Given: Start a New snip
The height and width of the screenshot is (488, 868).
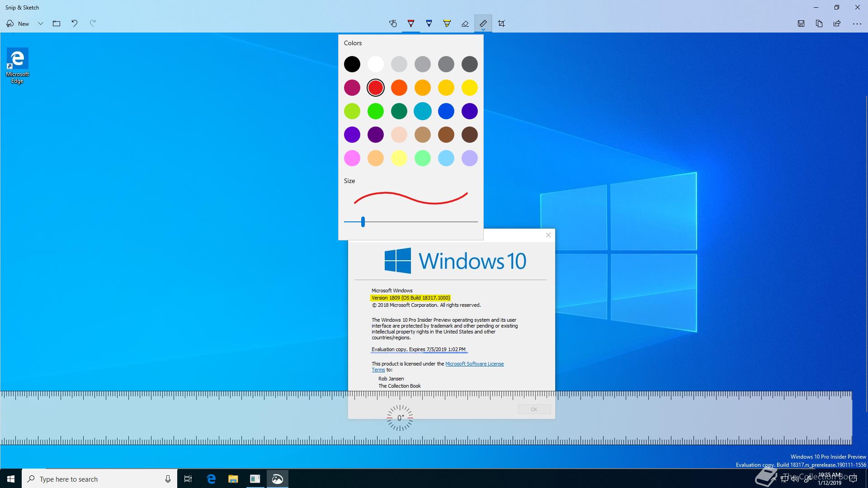Looking at the screenshot, I should pyautogui.click(x=18, y=23).
